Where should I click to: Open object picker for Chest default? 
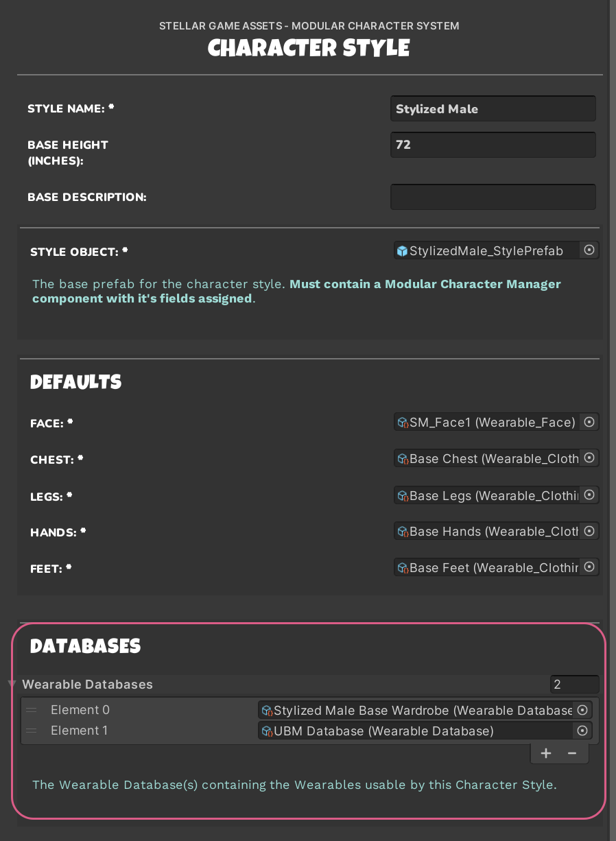click(x=589, y=458)
